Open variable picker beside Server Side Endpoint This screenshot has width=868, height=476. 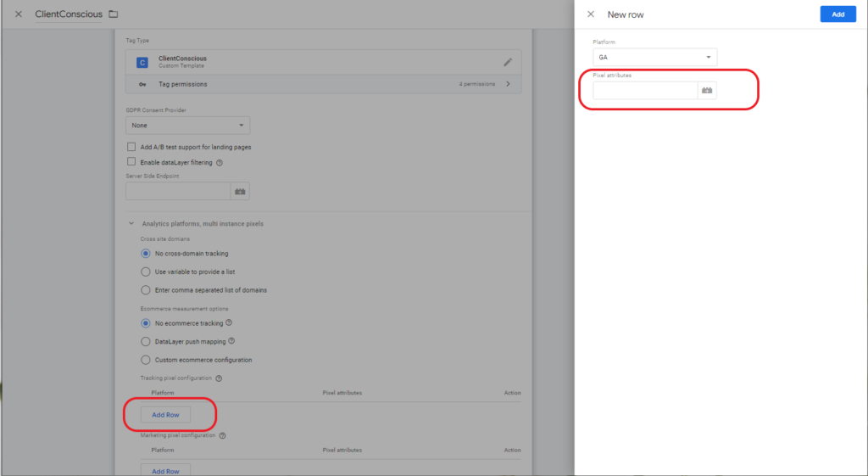[240, 192]
